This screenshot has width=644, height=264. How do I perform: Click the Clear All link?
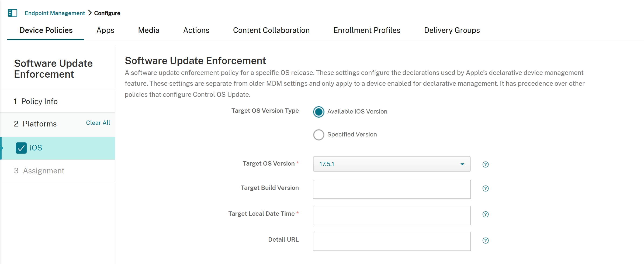[98, 123]
